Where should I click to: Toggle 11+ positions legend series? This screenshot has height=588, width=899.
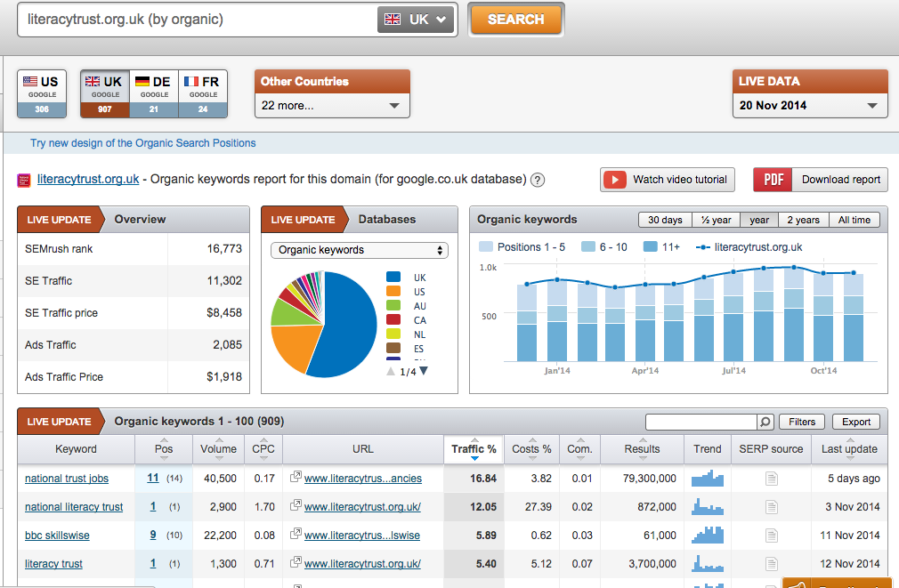661,247
